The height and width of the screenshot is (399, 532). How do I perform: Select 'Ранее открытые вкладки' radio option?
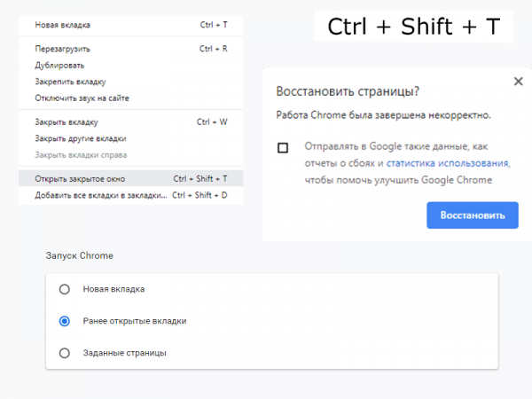(x=65, y=321)
